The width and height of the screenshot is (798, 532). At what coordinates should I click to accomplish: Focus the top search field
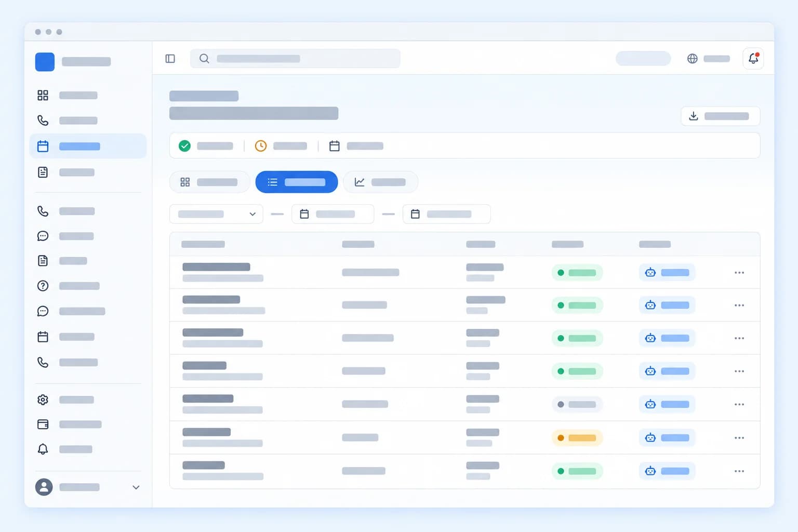pyautogui.click(x=295, y=59)
